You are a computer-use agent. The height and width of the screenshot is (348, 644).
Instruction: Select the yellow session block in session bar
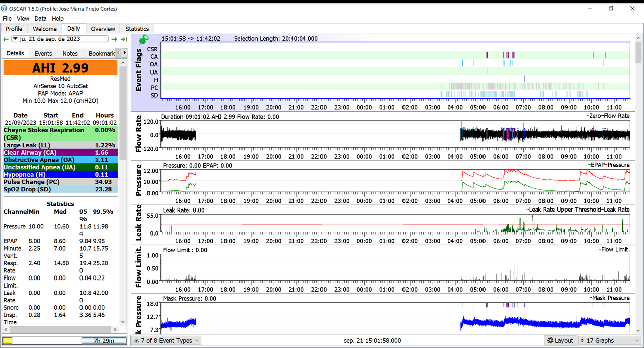8,341
